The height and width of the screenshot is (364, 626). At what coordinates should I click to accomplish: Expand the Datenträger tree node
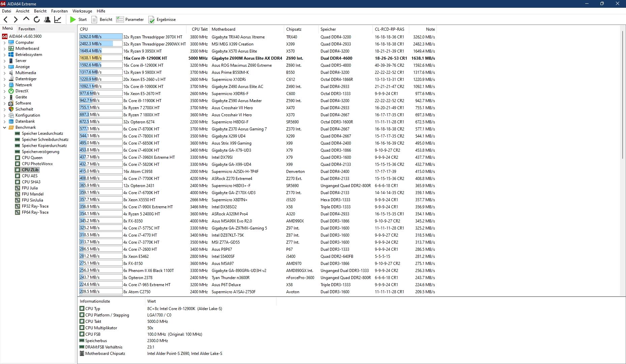4,79
